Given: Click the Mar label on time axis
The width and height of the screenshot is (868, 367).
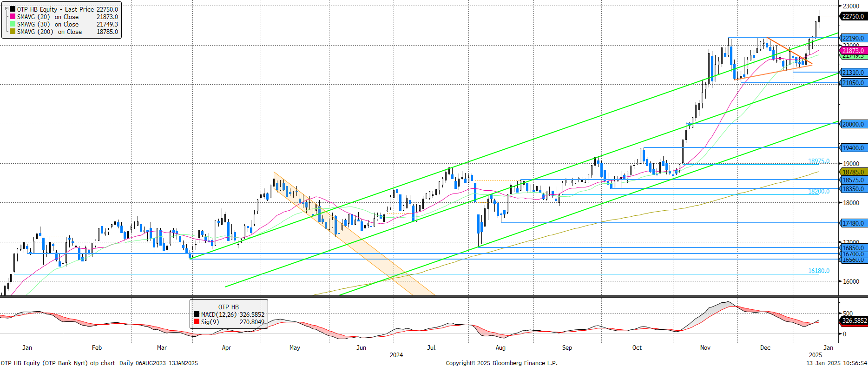Looking at the screenshot, I should [x=162, y=347].
